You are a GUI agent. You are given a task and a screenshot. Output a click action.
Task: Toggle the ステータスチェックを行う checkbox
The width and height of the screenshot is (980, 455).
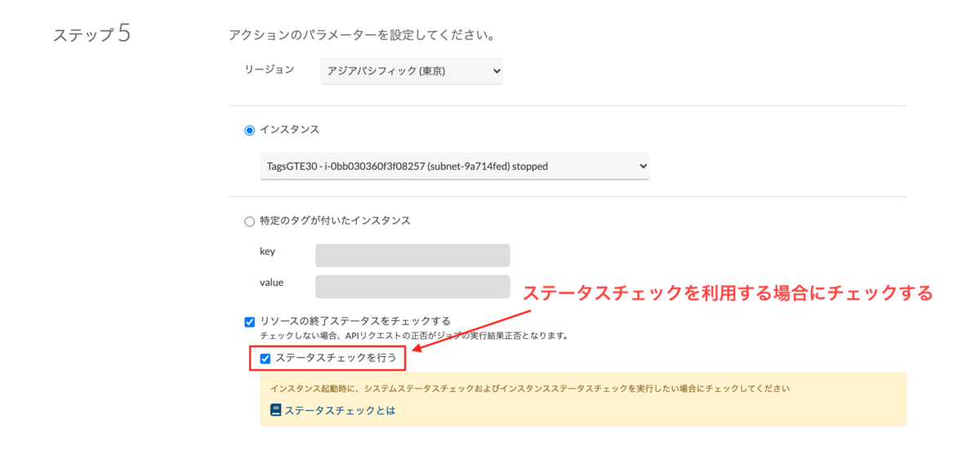pyautogui.click(x=265, y=359)
